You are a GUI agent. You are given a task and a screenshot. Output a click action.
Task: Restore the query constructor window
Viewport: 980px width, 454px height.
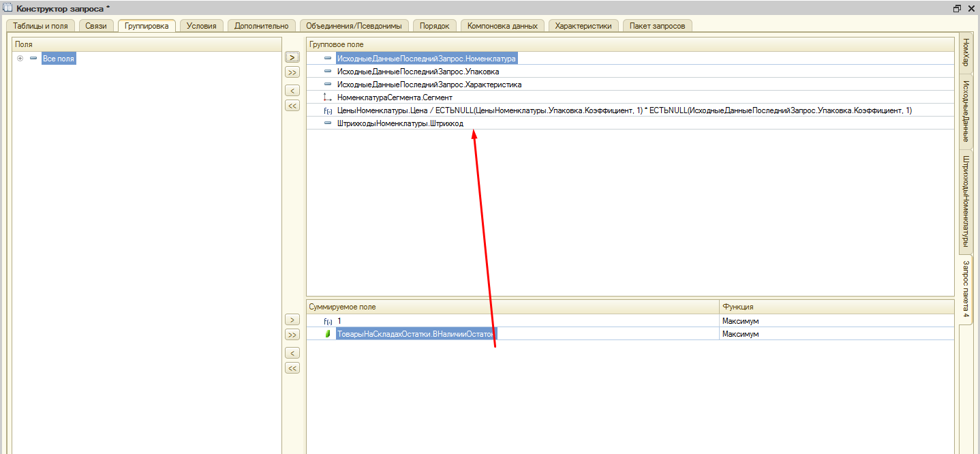coord(958,8)
